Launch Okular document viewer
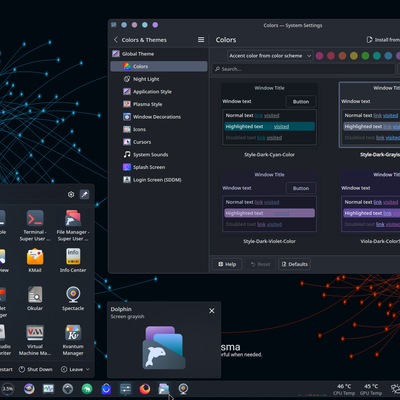This screenshot has width=400, height=400. coord(35,298)
